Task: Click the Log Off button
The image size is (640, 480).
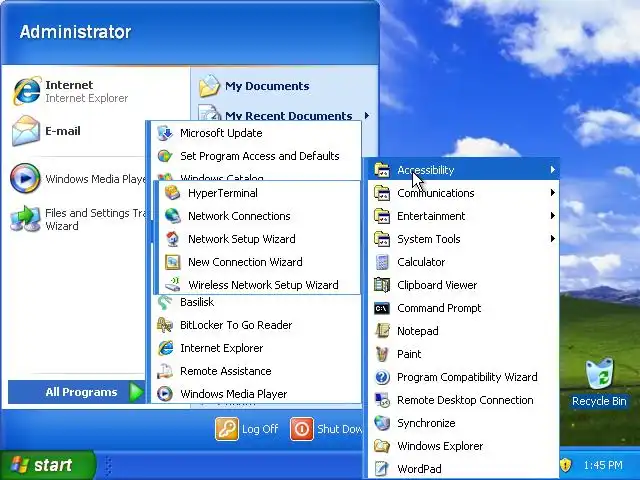Action: pos(247,429)
